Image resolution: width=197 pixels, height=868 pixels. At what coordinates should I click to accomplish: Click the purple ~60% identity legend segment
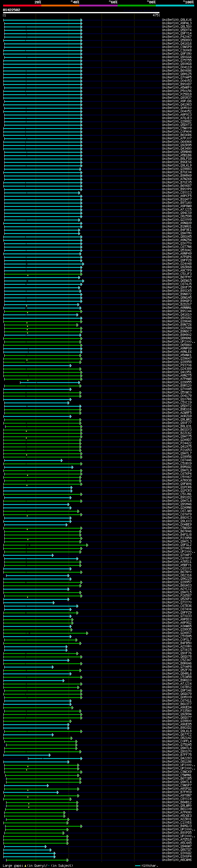coord(99,6)
